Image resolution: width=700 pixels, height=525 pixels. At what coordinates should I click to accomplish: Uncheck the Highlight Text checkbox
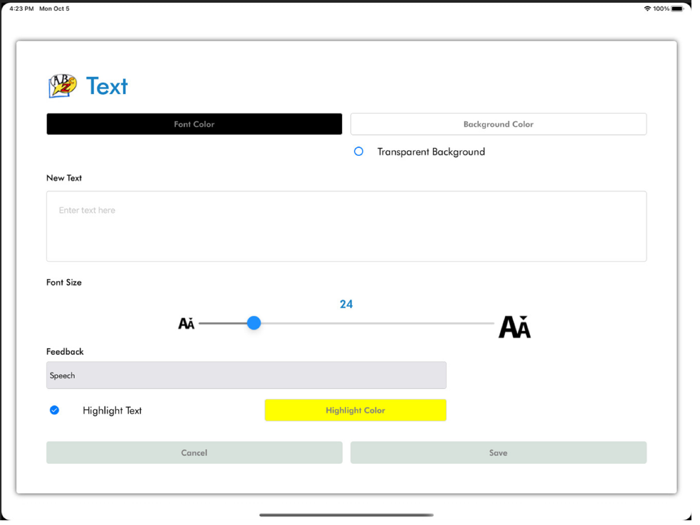click(x=54, y=410)
